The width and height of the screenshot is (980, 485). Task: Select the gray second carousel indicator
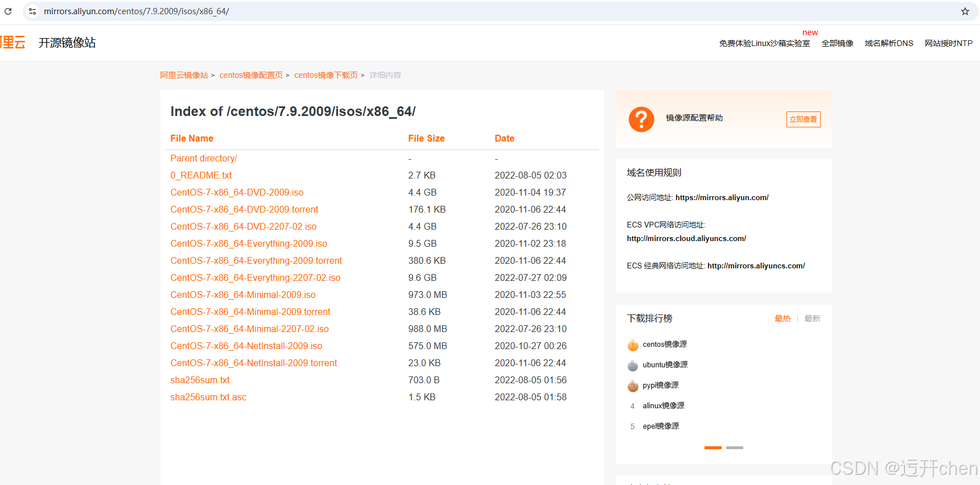[735, 448]
